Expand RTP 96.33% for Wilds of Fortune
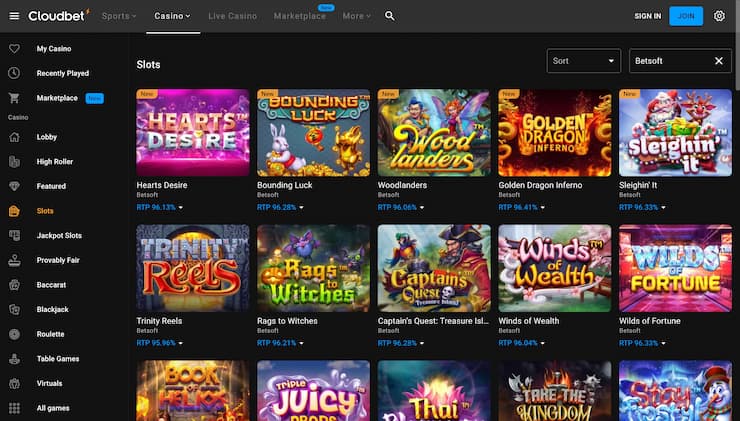 coord(642,343)
